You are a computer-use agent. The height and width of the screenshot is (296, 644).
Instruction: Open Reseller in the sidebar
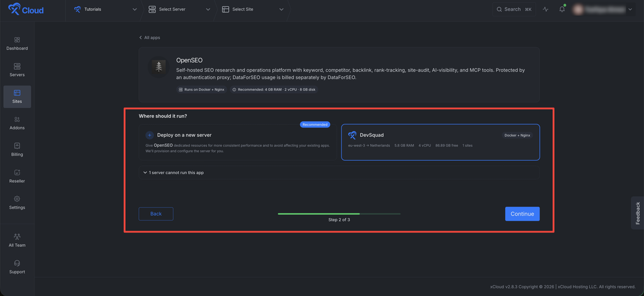coord(17,177)
